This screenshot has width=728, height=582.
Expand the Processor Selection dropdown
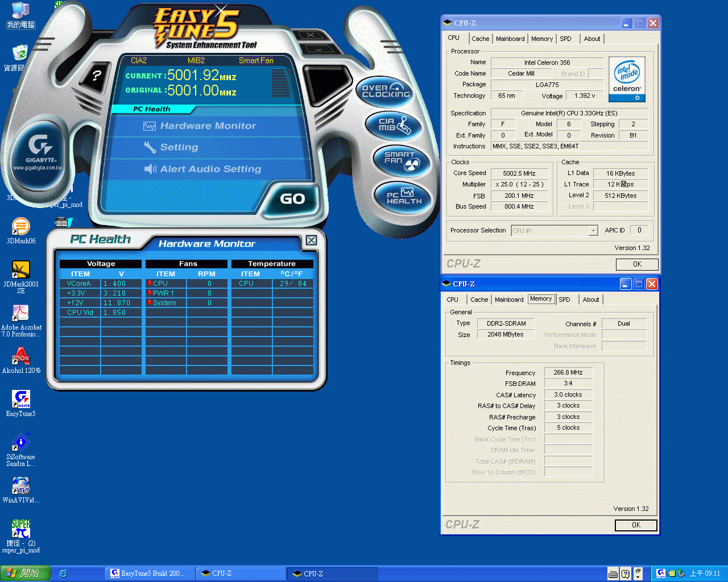(x=593, y=231)
